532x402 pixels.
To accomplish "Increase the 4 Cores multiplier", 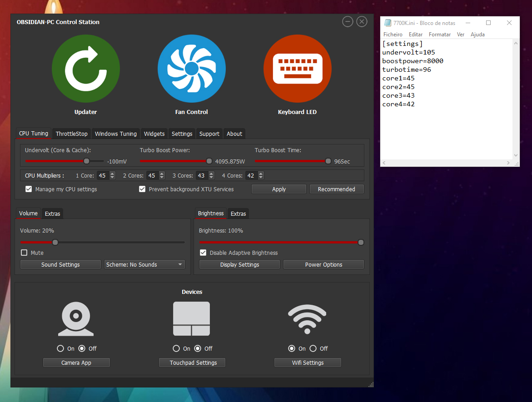I will 261,174.
